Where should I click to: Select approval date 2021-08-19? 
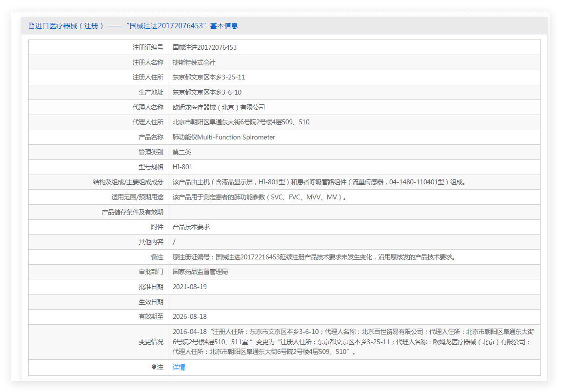point(190,287)
